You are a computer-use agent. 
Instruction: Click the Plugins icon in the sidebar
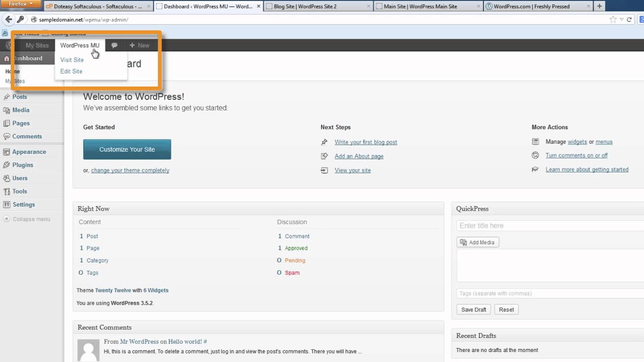pyautogui.click(x=7, y=165)
